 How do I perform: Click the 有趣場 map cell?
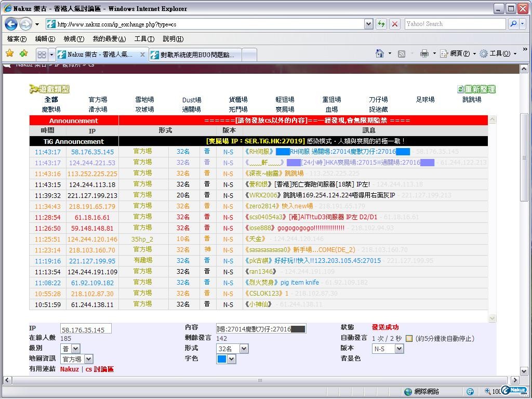point(143,261)
